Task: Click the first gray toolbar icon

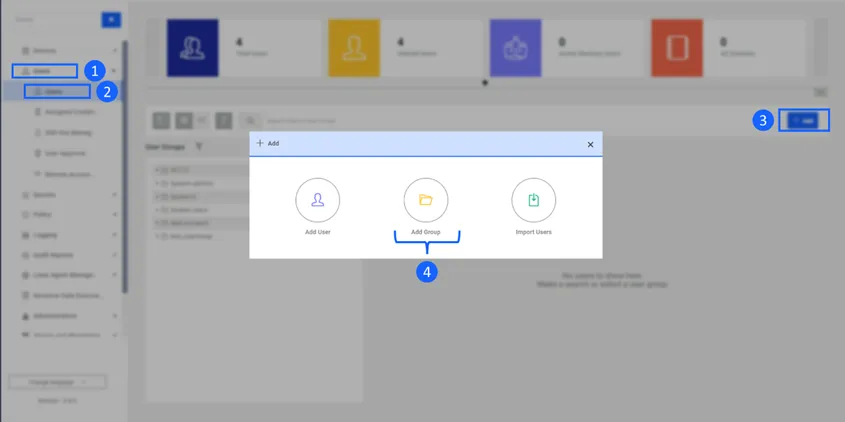Action: (161, 121)
